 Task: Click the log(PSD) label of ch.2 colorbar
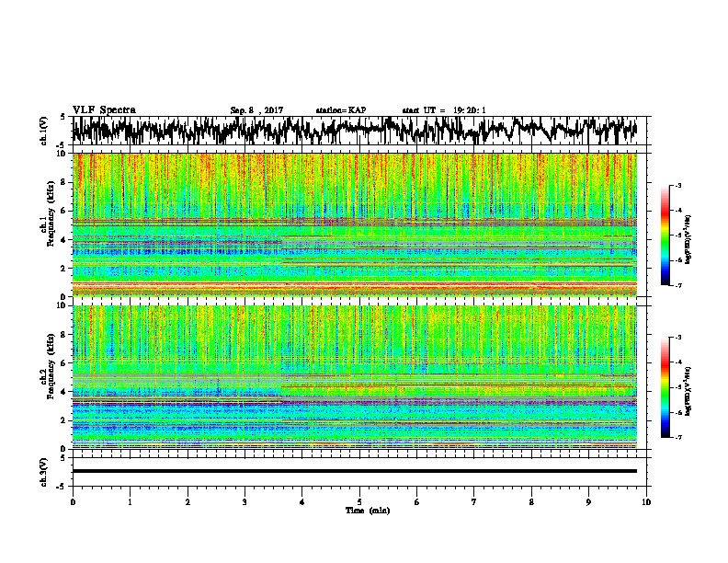pos(688,391)
